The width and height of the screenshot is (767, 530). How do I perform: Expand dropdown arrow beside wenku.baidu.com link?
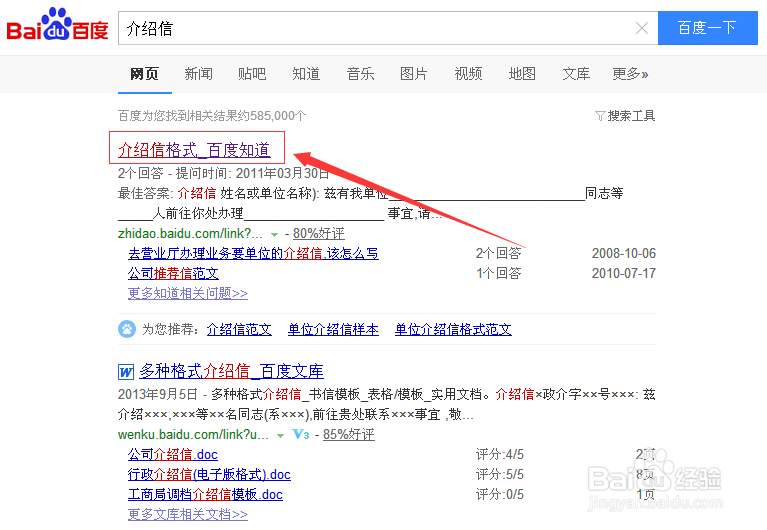(280, 436)
